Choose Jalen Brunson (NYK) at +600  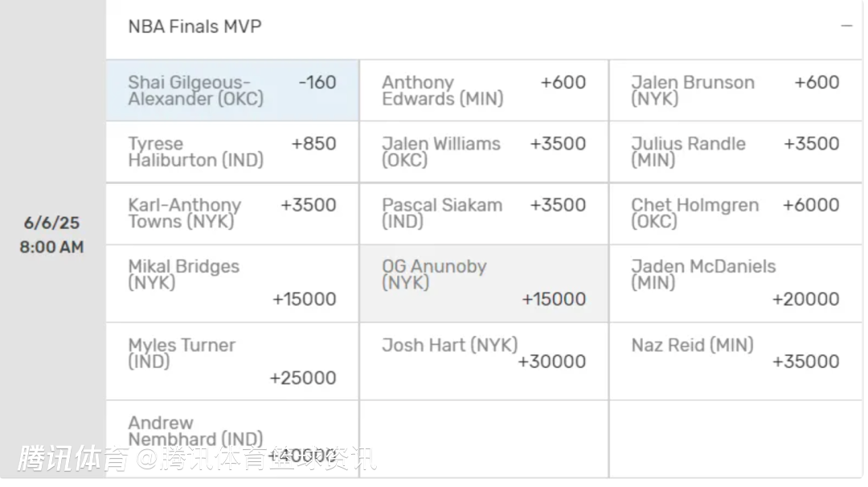pos(734,91)
